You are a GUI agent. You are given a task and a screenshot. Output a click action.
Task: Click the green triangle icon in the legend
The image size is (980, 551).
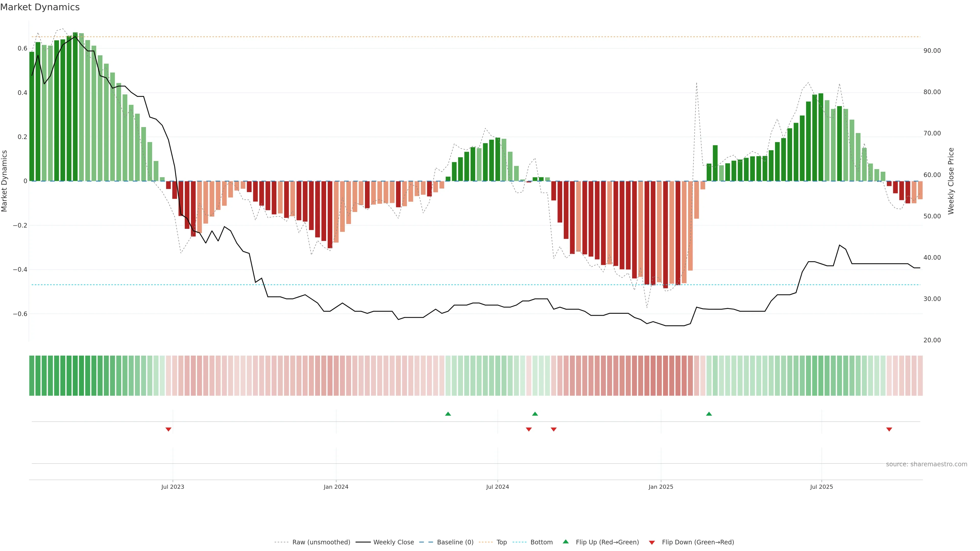pos(566,542)
